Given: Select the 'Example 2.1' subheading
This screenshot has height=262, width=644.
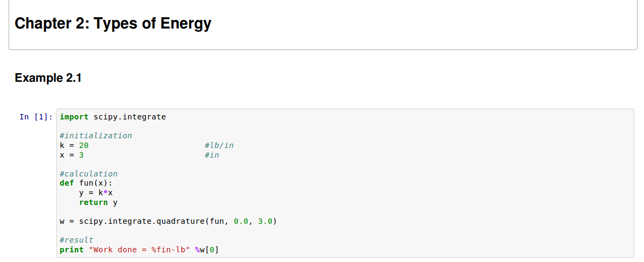Looking at the screenshot, I should pyautogui.click(x=48, y=78).
